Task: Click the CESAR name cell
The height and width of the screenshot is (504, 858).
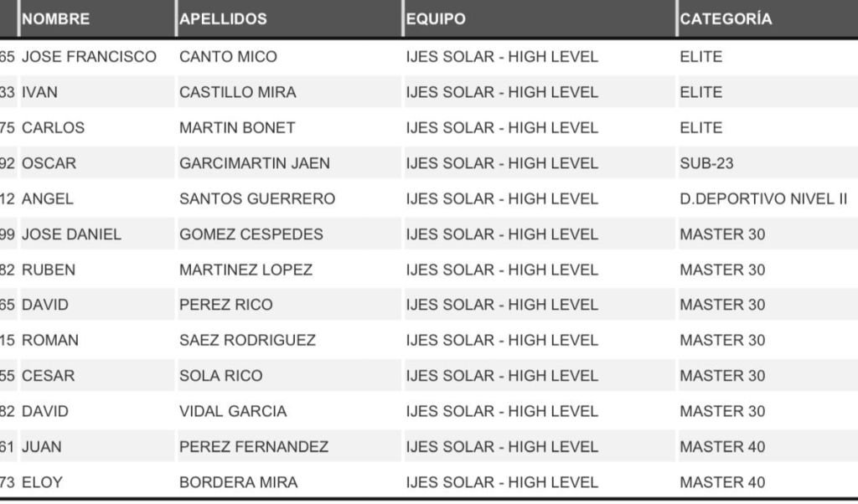Action: click(48, 376)
